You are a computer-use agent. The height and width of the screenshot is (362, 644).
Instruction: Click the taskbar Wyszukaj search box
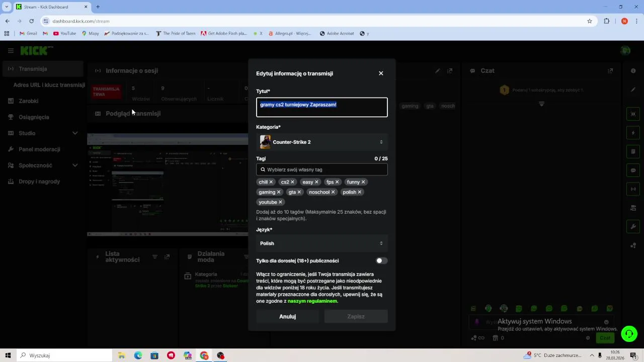pyautogui.click(x=64, y=355)
